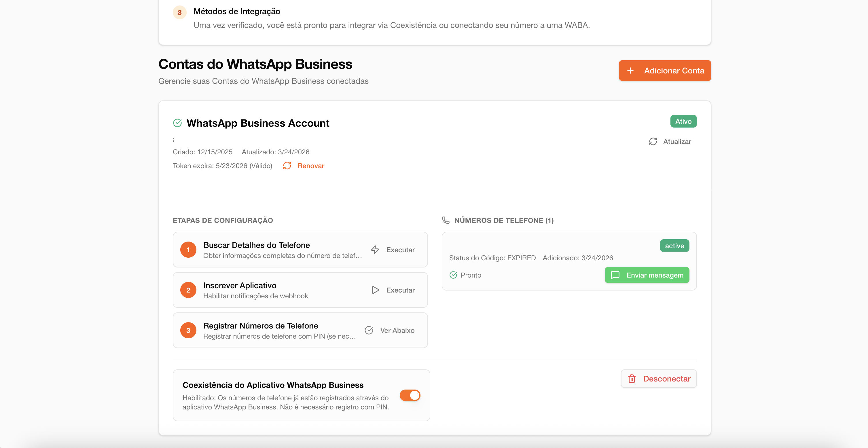Click the play icon for Inscrever Aplicativo
The width and height of the screenshot is (868, 448).
pos(375,290)
